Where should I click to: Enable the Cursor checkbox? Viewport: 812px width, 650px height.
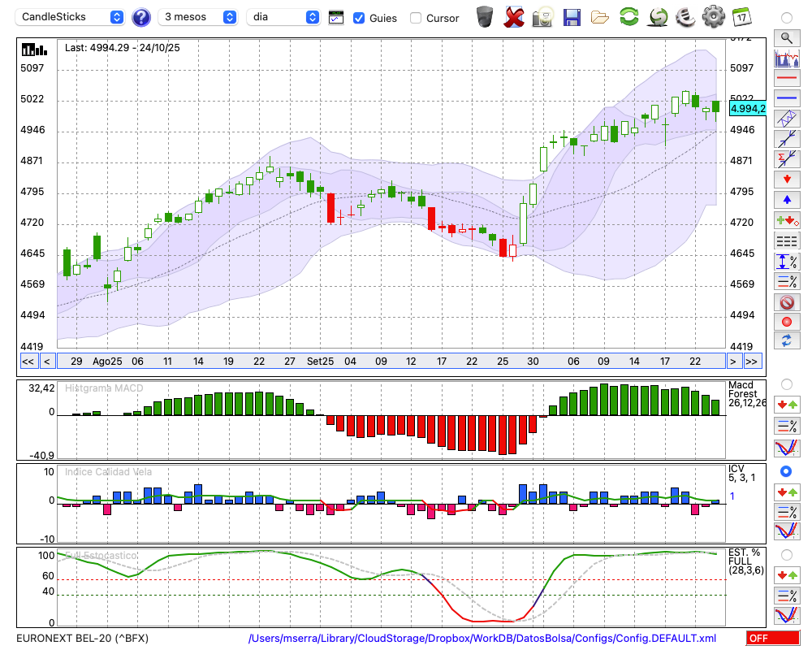click(x=416, y=18)
